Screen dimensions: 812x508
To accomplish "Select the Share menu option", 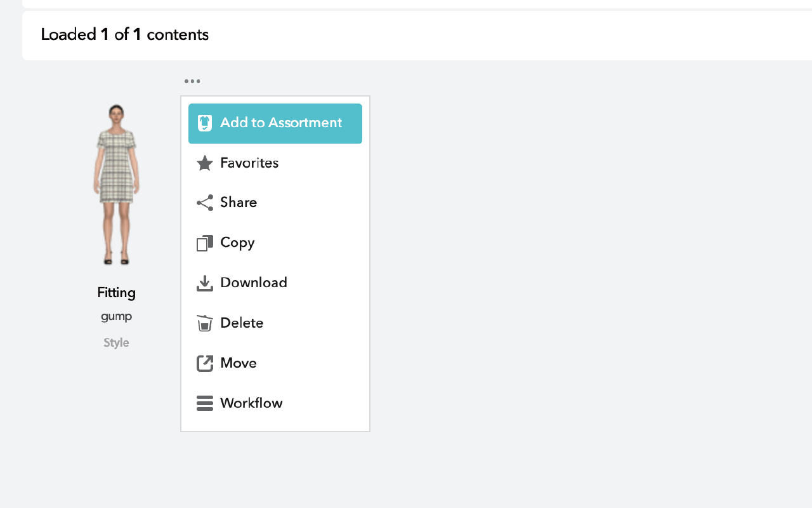I will 275,203.
